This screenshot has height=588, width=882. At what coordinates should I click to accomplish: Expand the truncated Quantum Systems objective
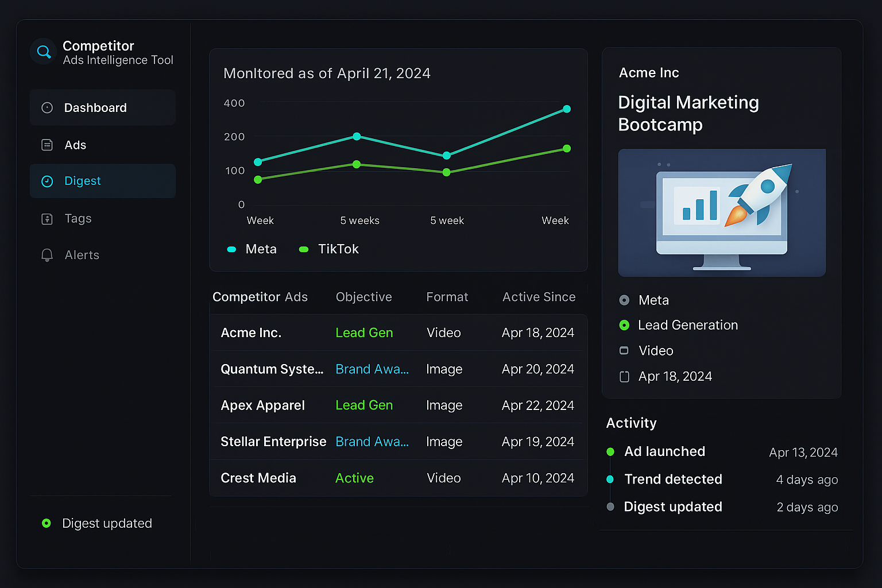click(372, 369)
